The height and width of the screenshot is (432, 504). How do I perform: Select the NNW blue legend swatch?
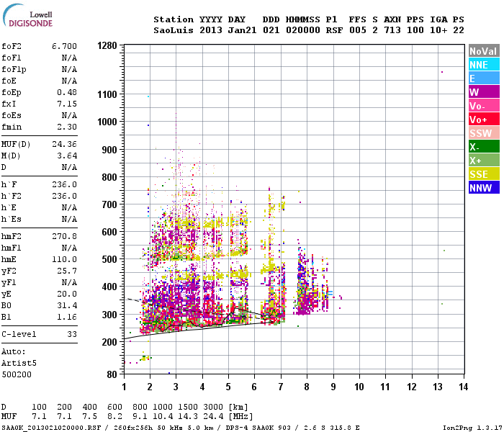click(484, 188)
